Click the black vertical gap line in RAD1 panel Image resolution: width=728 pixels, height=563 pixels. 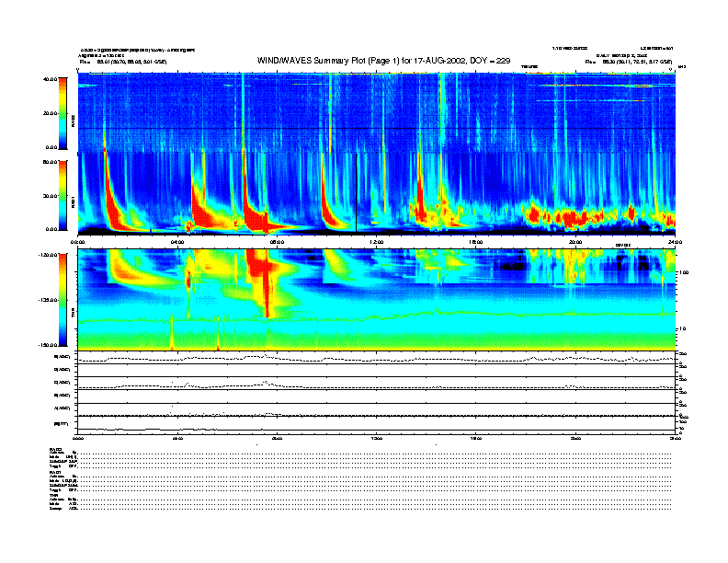coord(356,193)
